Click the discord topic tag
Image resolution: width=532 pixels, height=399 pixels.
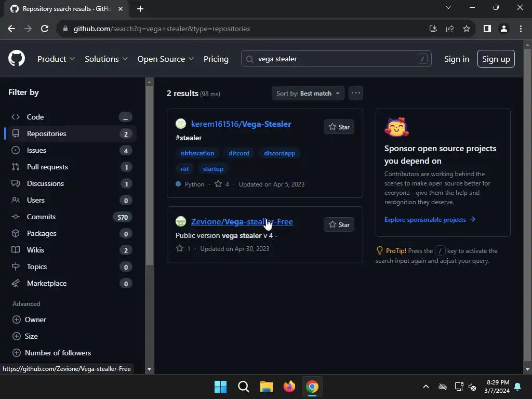pos(239,153)
